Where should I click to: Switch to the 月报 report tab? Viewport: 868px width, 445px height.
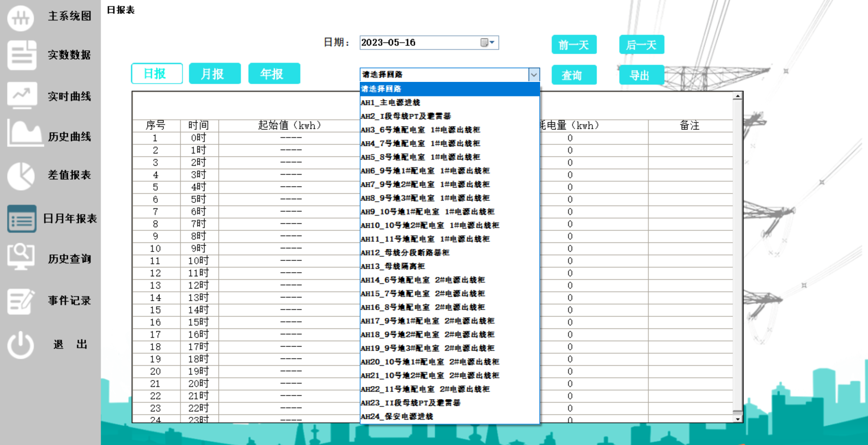[x=214, y=73]
